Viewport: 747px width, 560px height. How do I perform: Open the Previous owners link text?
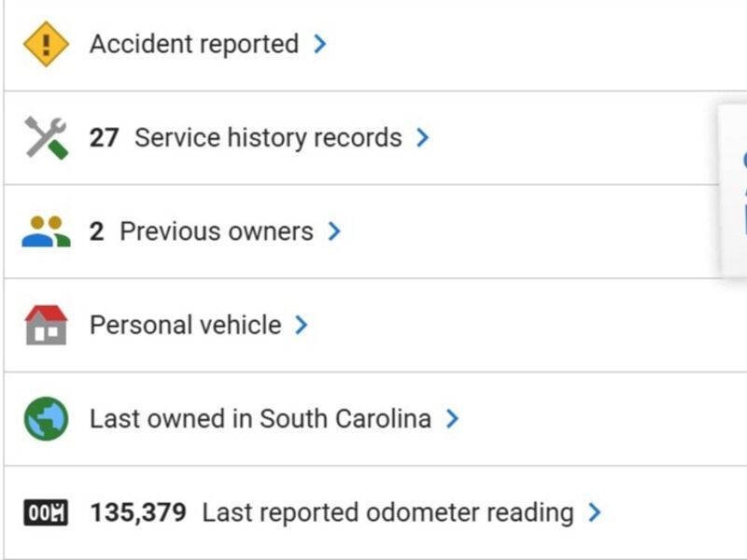[x=217, y=231]
